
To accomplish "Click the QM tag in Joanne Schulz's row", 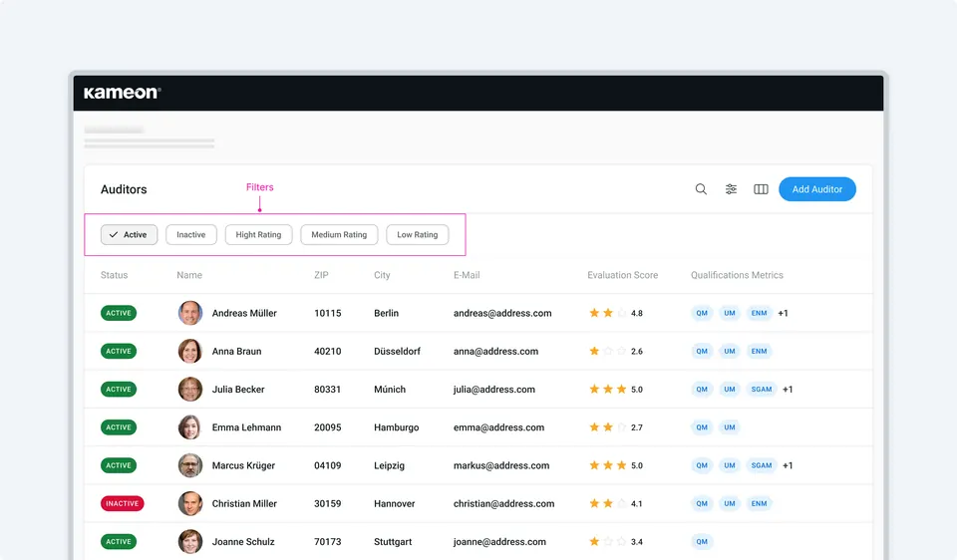I will [702, 542].
